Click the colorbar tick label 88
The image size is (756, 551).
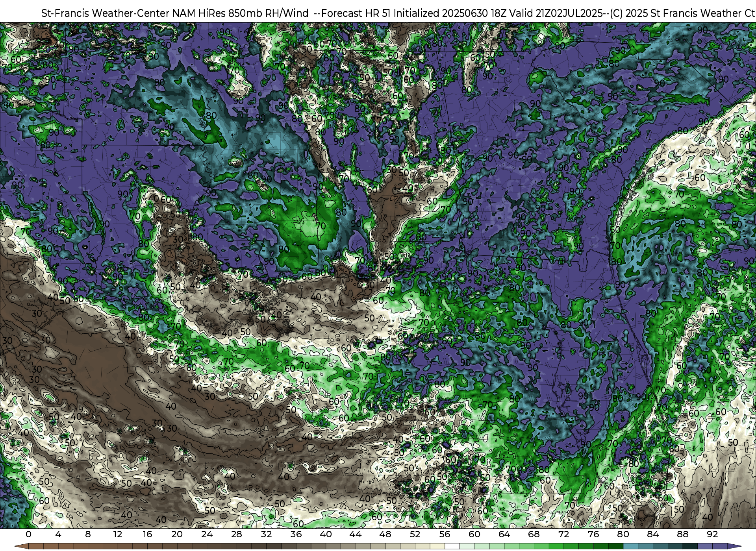click(683, 534)
